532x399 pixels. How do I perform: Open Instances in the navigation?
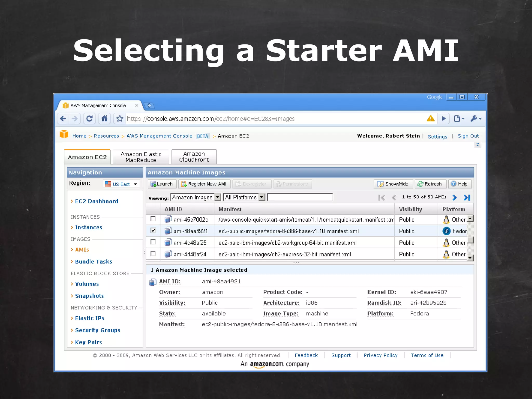(x=89, y=227)
